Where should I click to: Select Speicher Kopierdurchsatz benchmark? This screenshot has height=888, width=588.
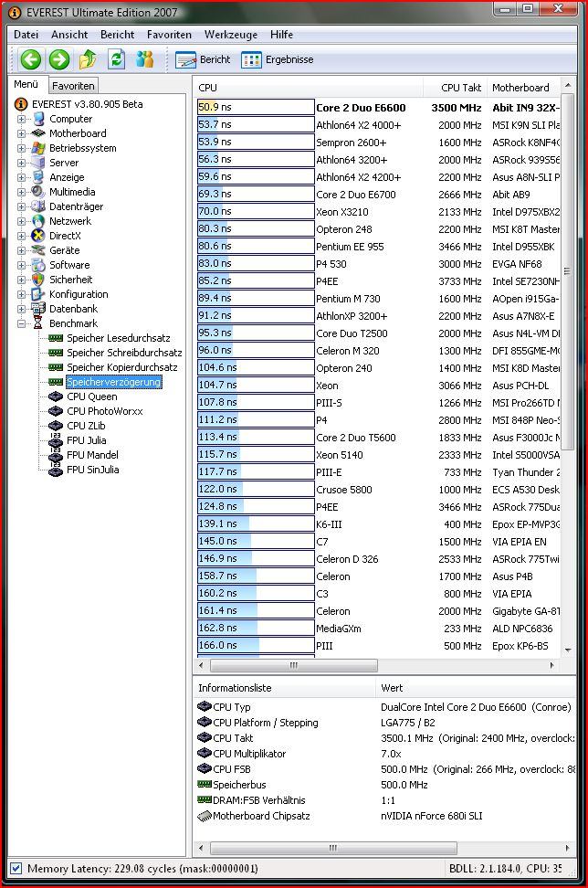pos(122,367)
